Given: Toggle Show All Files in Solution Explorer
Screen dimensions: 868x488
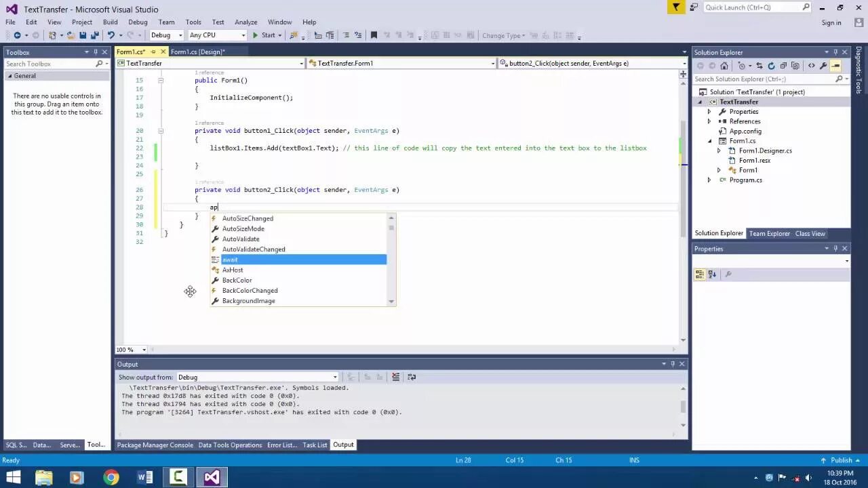Looking at the screenshot, I should point(795,66).
